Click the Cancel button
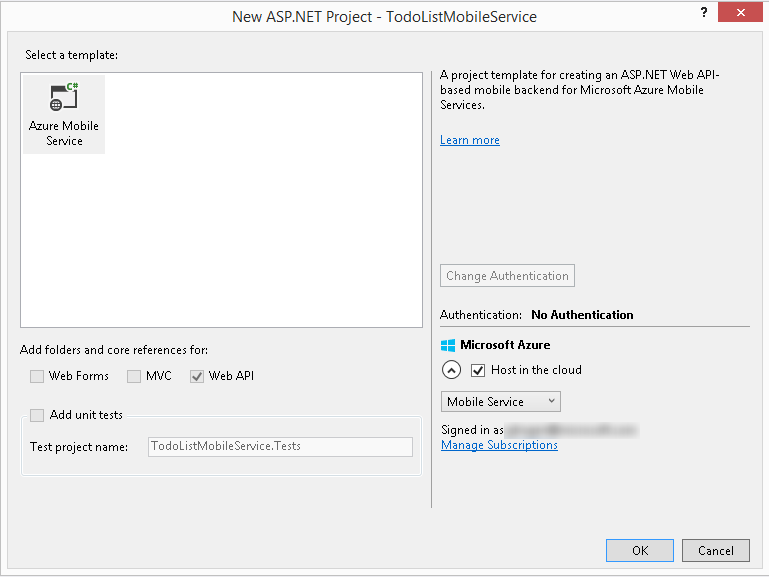This screenshot has height=577, width=769. (716, 551)
